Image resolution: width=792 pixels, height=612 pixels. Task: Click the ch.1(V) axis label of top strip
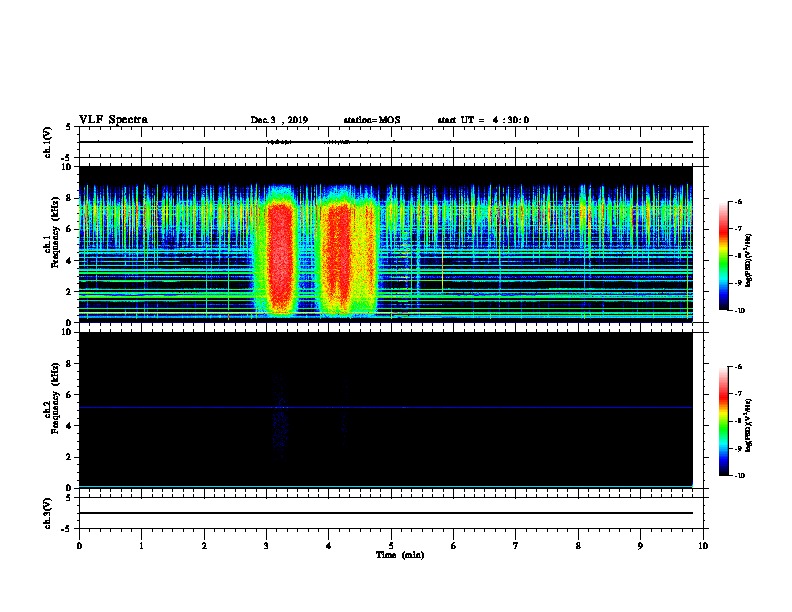click(x=48, y=142)
